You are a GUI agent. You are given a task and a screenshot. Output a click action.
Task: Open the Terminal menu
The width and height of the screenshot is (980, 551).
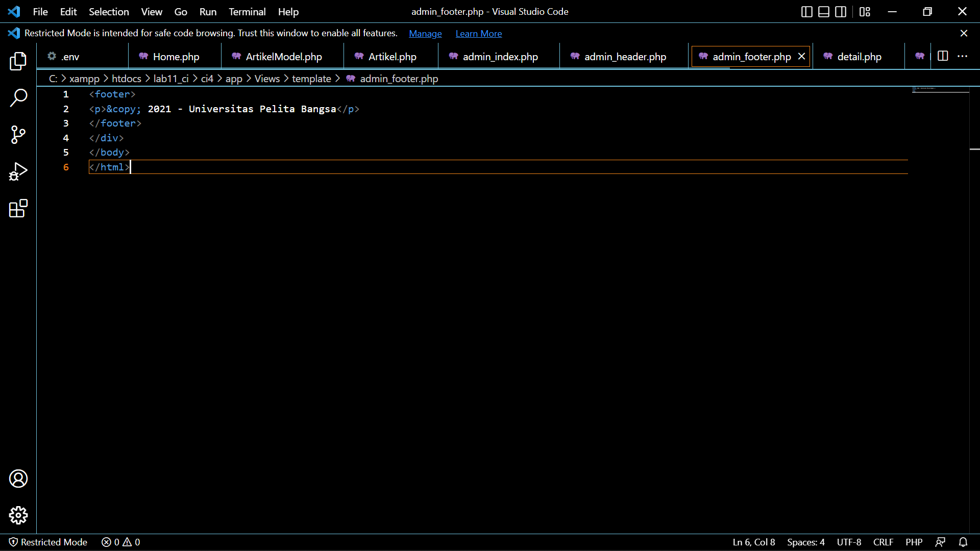pyautogui.click(x=247, y=12)
